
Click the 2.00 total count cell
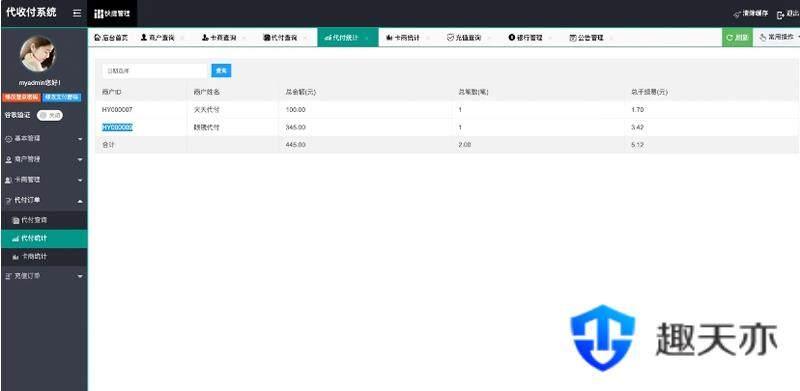pyautogui.click(x=465, y=145)
